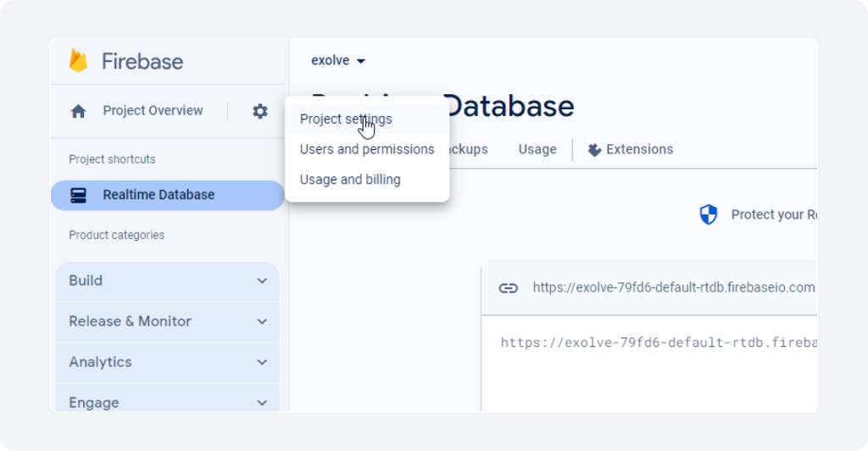Expand the Analytics category
868x451 pixels.
(167, 363)
